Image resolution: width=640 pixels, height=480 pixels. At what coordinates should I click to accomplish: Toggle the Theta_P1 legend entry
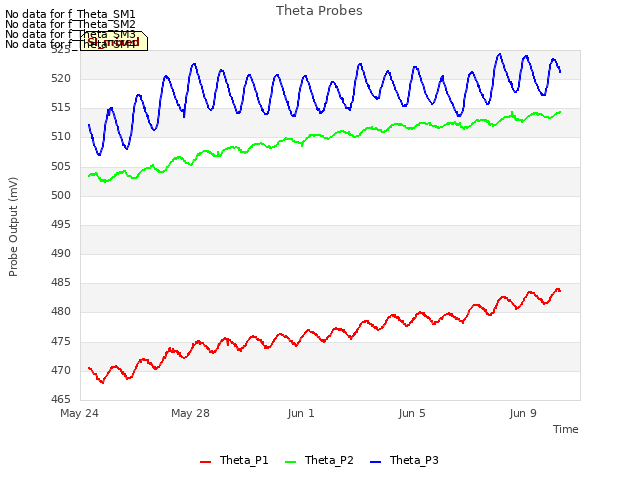click(234, 460)
